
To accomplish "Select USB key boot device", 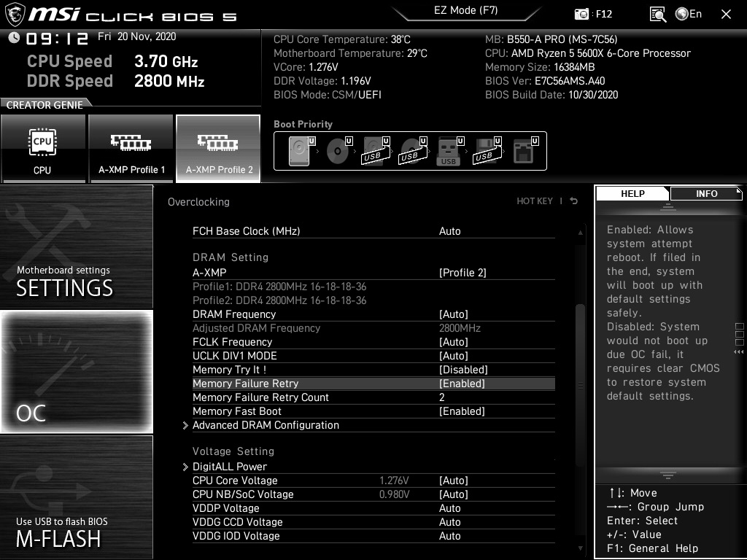I will pos(449,151).
